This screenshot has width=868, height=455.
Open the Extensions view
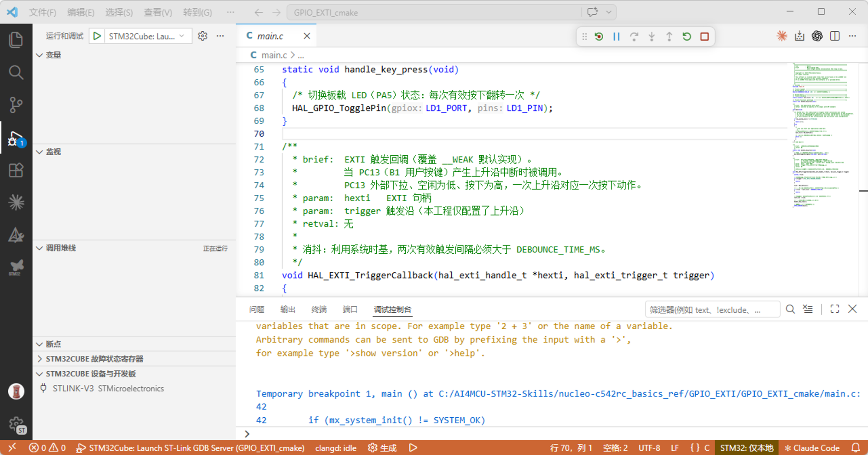(x=16, y=170)
